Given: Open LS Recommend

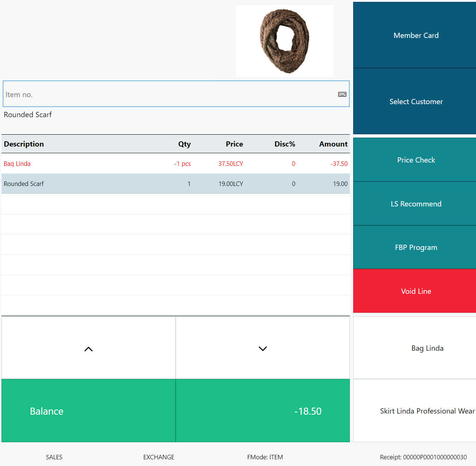Looking at the screenshot, I should click(416, 204).
